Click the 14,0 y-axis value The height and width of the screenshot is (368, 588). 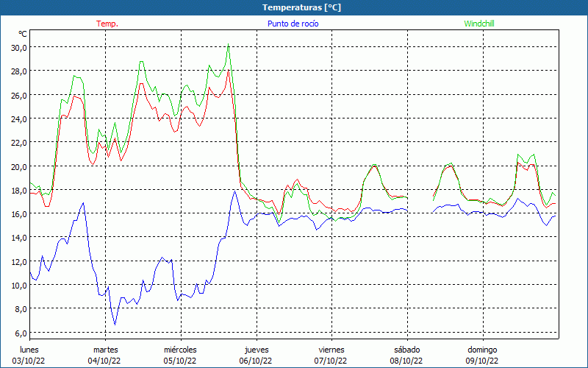click(x=19, y=238)
